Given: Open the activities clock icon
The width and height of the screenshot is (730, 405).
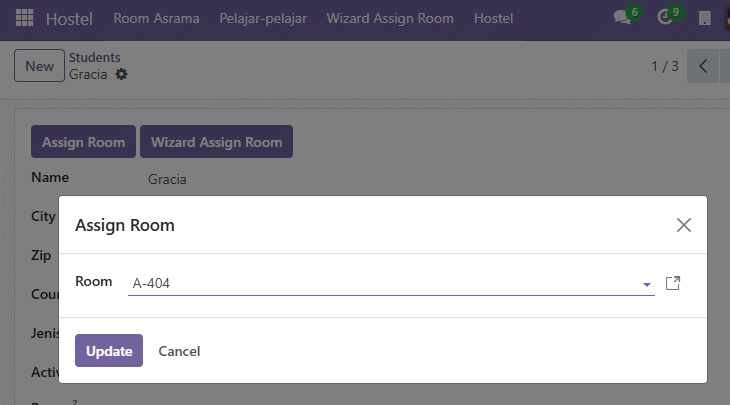Looking at the screenshot, I should pyautogui.click(x=664, y=18).
